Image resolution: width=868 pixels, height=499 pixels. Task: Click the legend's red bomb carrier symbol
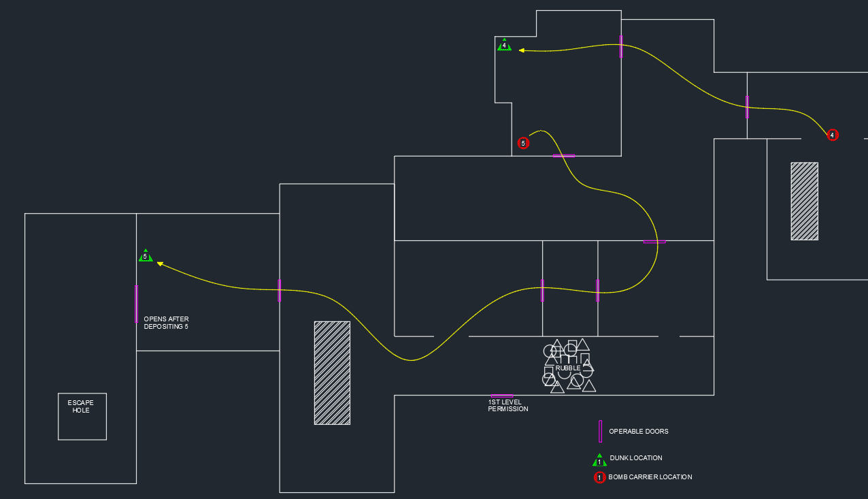[x=599, y=478]
